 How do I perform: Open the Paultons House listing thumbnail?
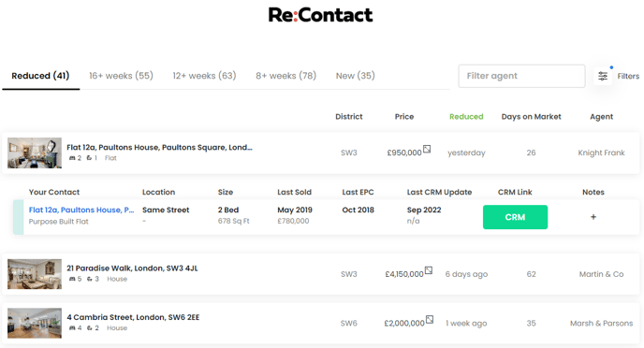coord(35,152)
